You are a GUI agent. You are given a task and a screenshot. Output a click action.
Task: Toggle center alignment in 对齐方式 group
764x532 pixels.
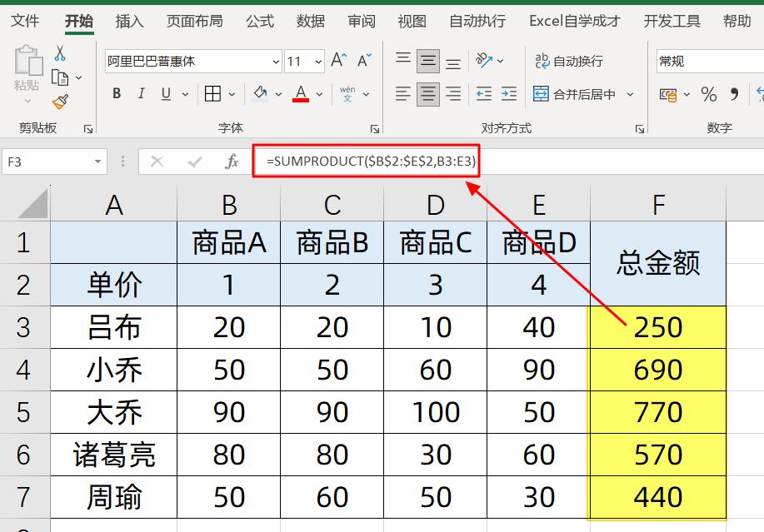[427, 94]
